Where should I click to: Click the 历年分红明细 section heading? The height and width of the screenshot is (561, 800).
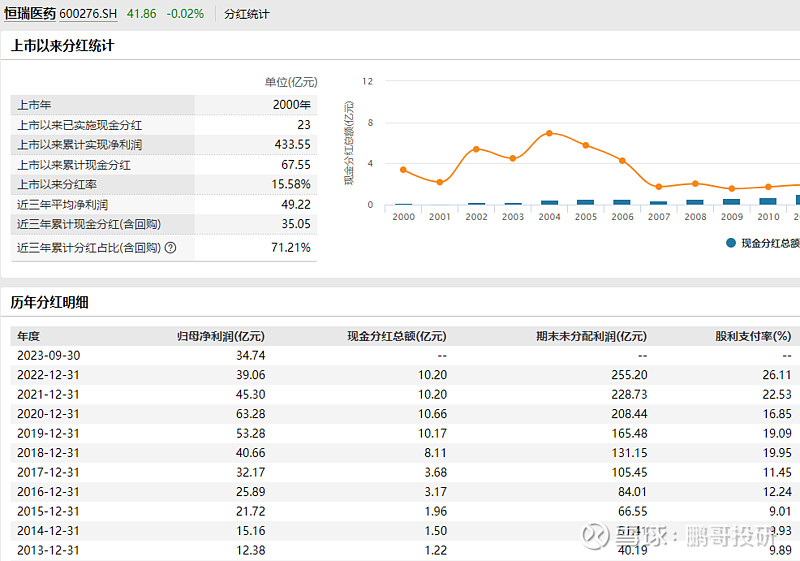[x=49, y=302]
